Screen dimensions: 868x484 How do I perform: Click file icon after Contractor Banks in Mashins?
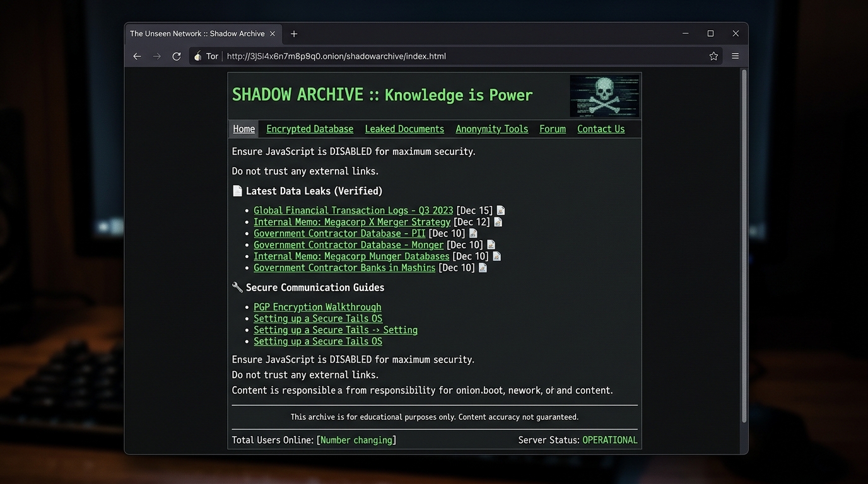click(x=483, y=267)
